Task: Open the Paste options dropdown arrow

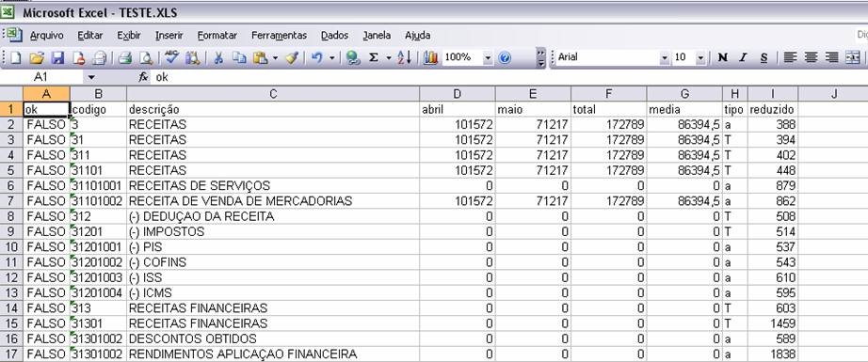Action: (275, 57)
